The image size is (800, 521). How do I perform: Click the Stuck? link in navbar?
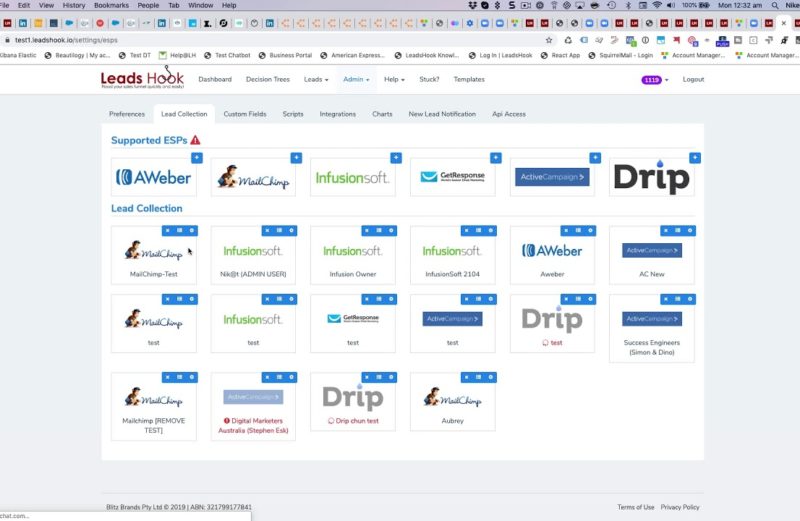(429, 80)
